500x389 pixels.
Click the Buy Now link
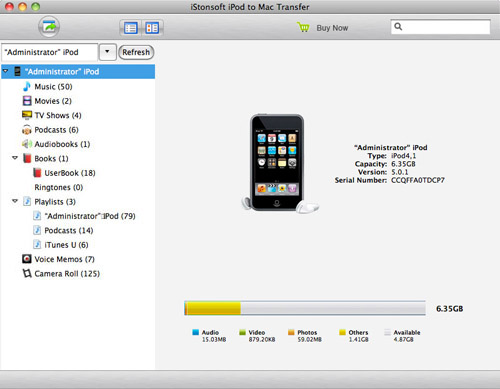tap(332, 28)
